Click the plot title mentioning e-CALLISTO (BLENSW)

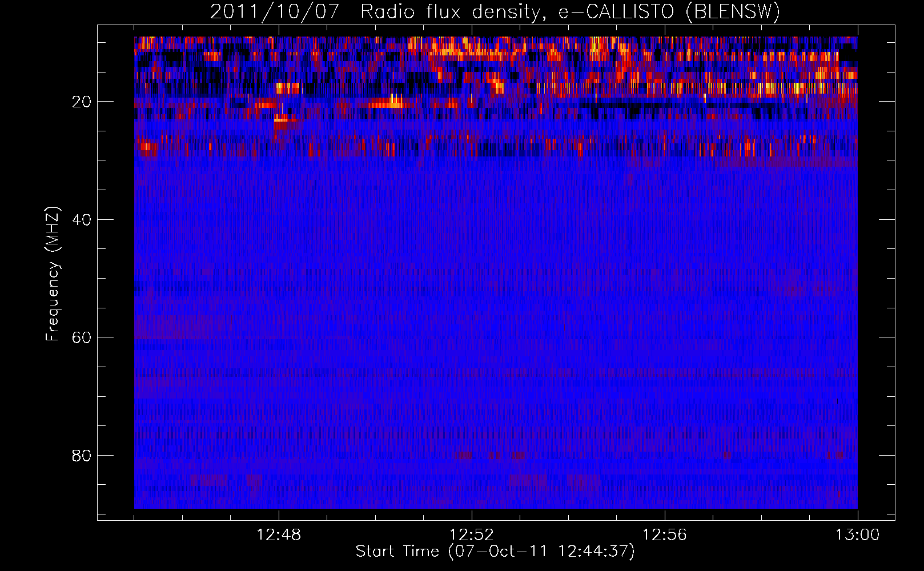(495, 11)
